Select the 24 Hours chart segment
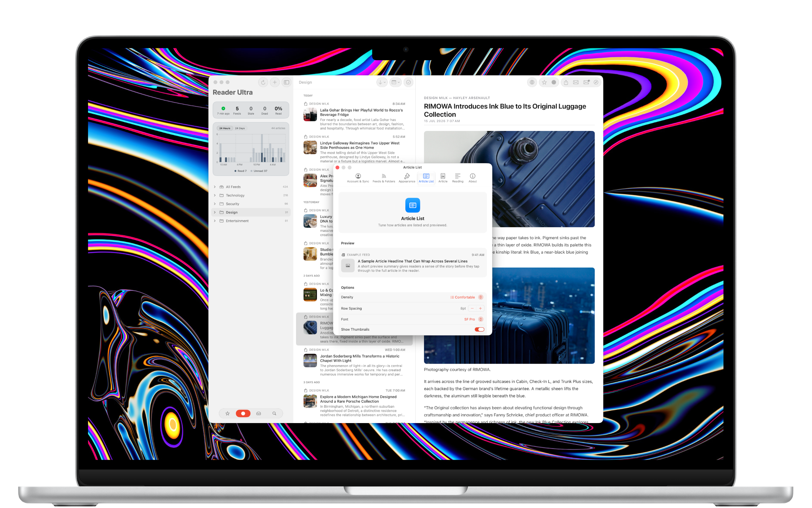 (x=225, y=128)
